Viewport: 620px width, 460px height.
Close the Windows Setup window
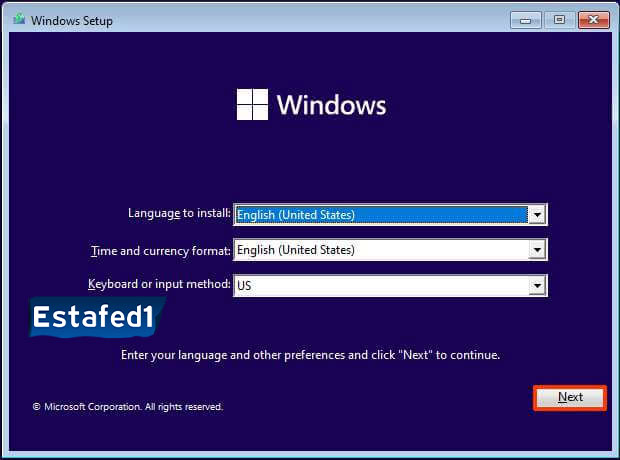[x=594, y=19]
